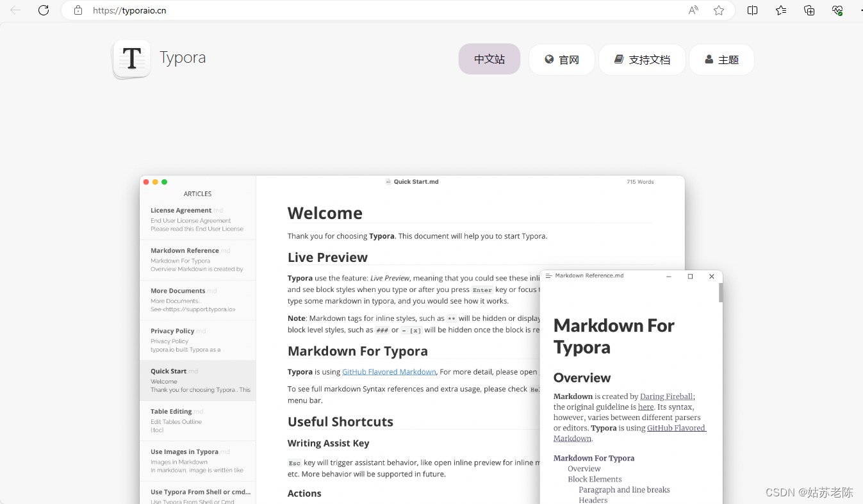Click green zoom dot of Quick Start window

click(164, 182)
